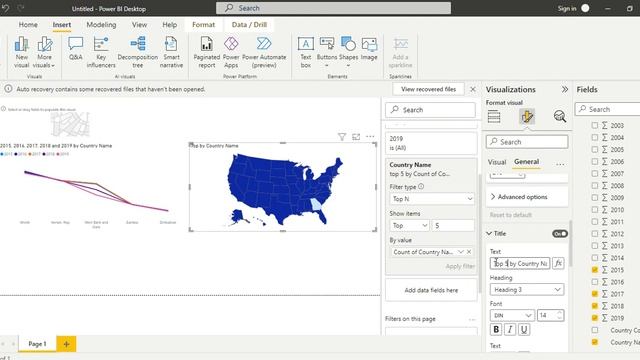Toggle Italic for title font
The image size is (640, 360).
pos(510,329)
